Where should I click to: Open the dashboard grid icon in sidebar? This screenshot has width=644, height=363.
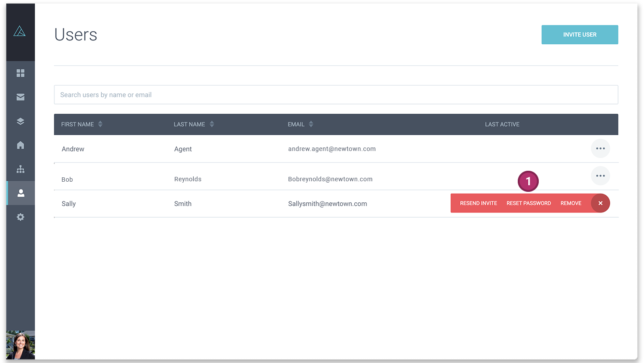tap(20, 73)
